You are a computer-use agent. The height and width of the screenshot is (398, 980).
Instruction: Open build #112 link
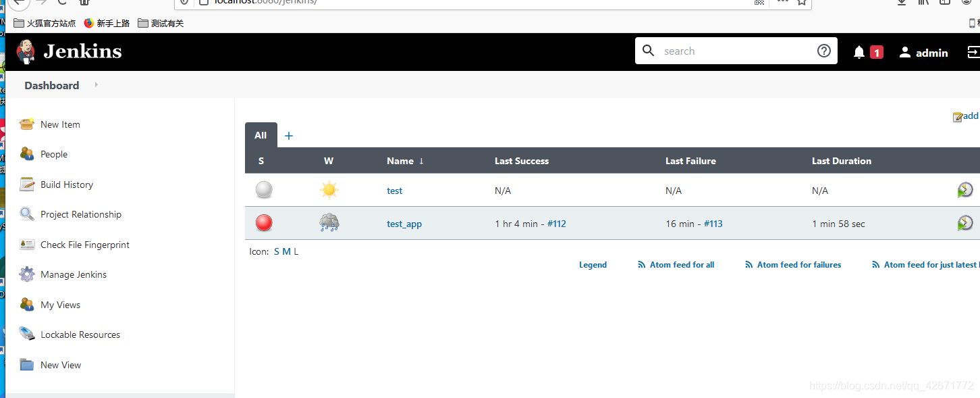pos(557,224)
